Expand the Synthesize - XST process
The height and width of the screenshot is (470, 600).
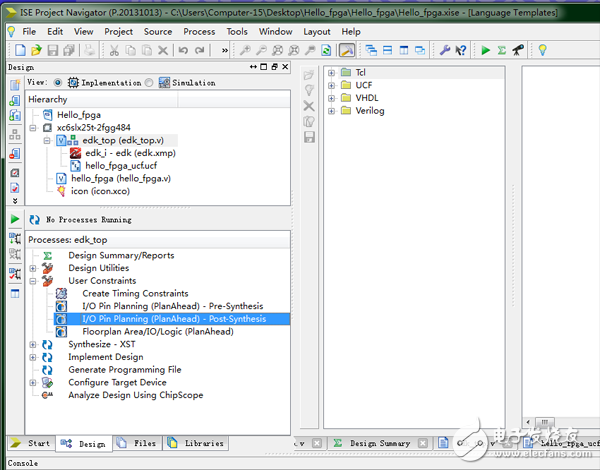33,344
